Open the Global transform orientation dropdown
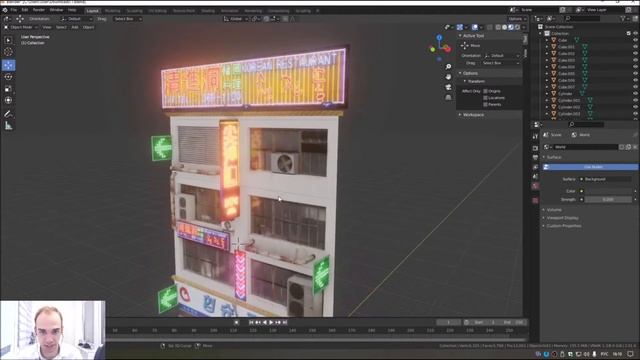640x360 pixels. (236, 19)
